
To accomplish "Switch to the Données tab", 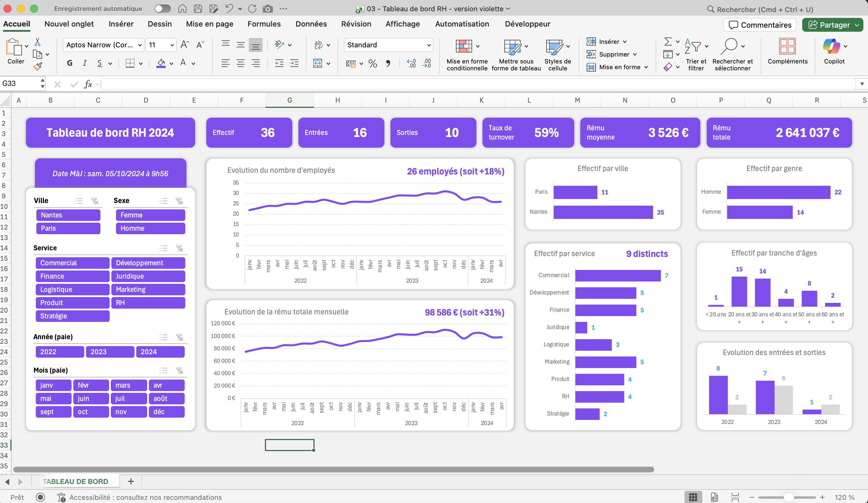I will click(x=311, y=24).
